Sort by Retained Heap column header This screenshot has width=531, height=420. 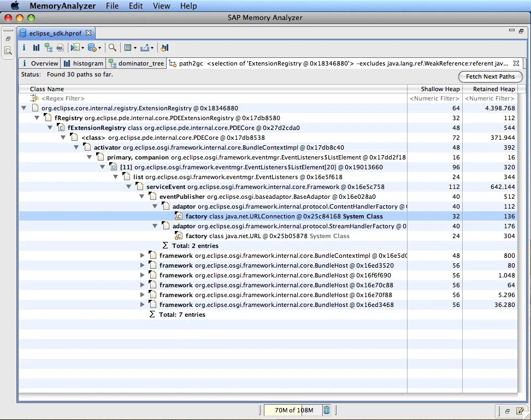click(489, 89)
